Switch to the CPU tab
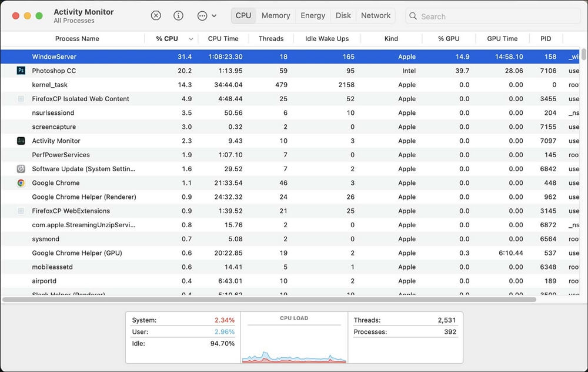 (x=243, y=16)
